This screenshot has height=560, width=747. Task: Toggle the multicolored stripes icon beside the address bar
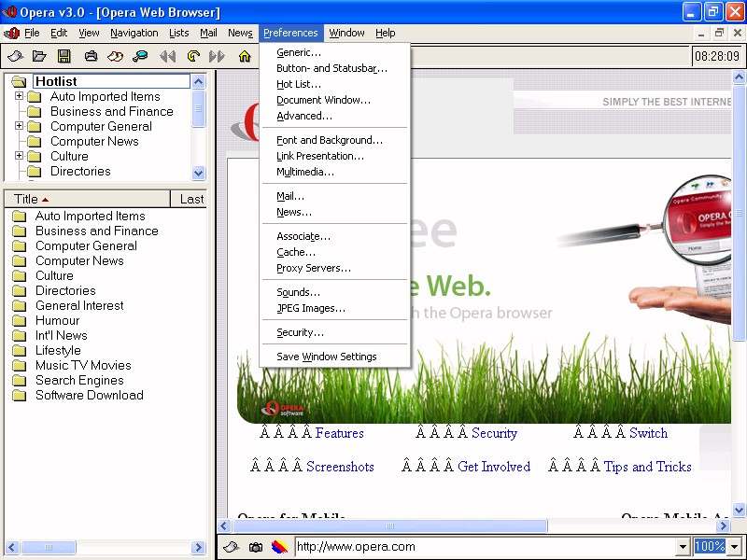(x=279, y=547)
